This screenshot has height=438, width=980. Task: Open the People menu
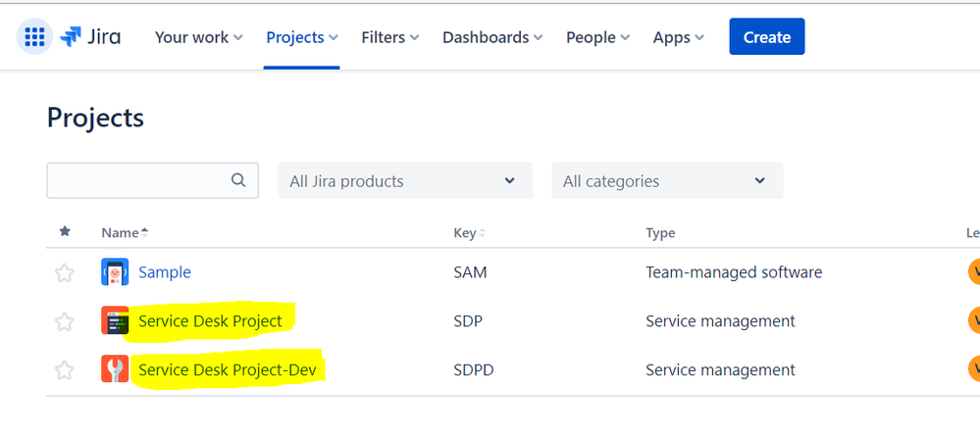(x=597, y=37)
